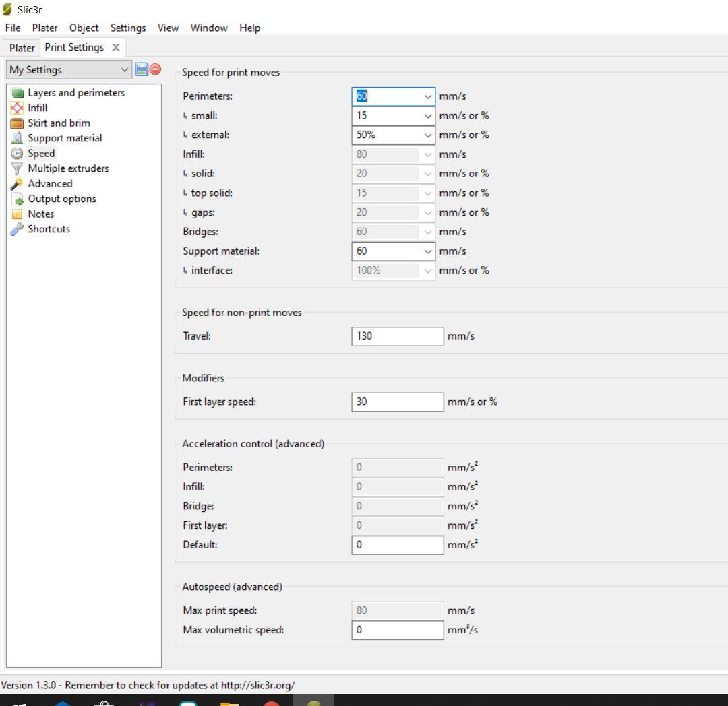The width and height of the screenshot is (728, 706).
Task: Click the save preset floppy disk icon
Action: pyautogui.click(x=142, y=69)
